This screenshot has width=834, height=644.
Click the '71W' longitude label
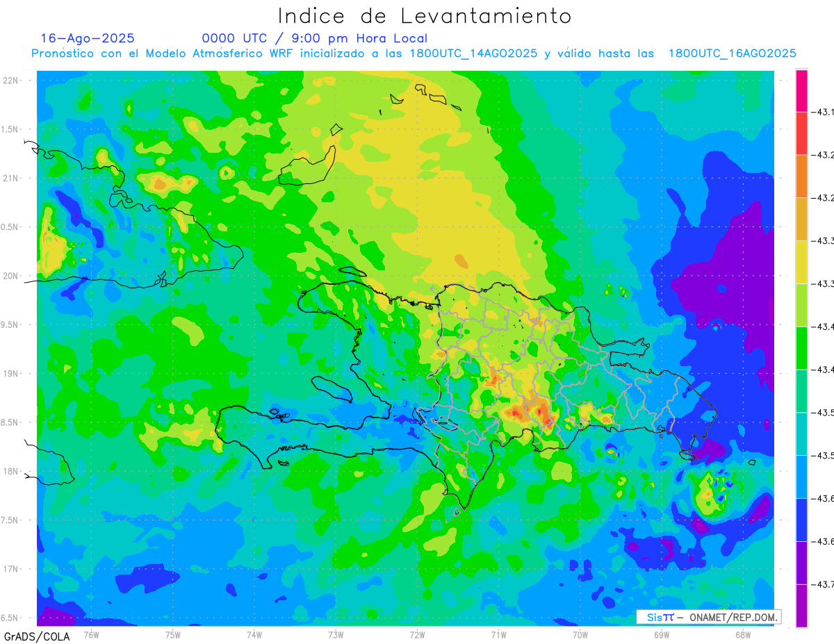tap(499, 635)
